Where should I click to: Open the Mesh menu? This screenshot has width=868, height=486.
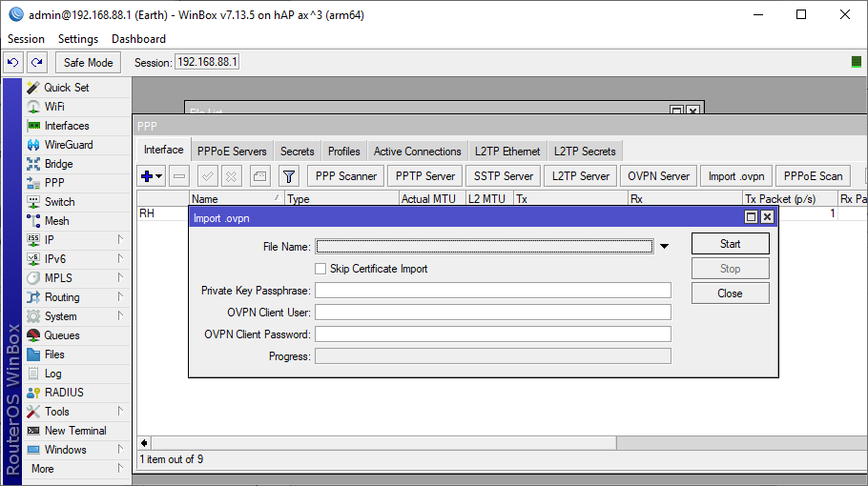pos(56,221)
